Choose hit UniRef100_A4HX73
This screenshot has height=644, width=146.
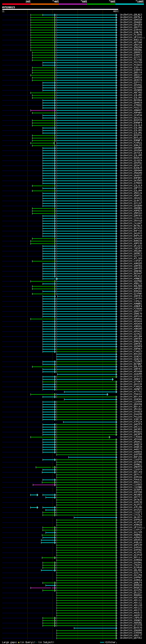(131, 449)
